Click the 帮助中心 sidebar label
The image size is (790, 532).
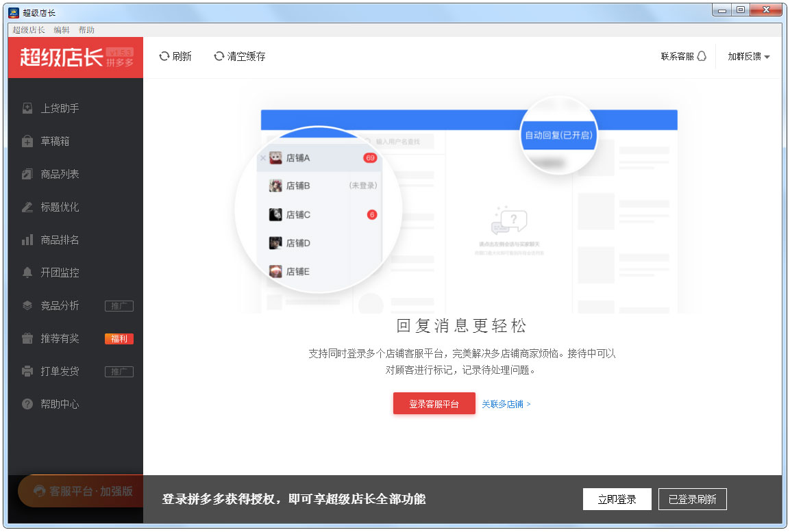(x=60, y=404)
